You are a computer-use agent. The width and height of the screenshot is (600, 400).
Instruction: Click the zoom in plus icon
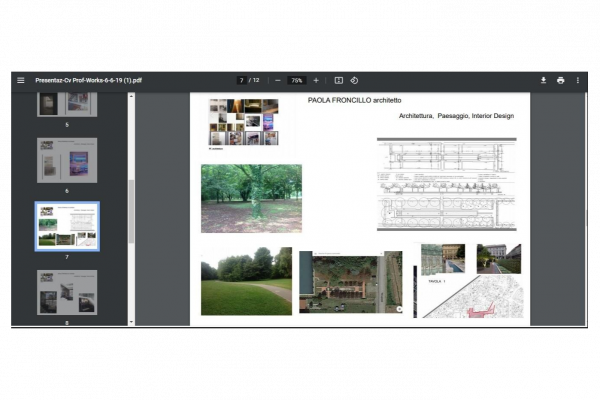coord(316,80)
